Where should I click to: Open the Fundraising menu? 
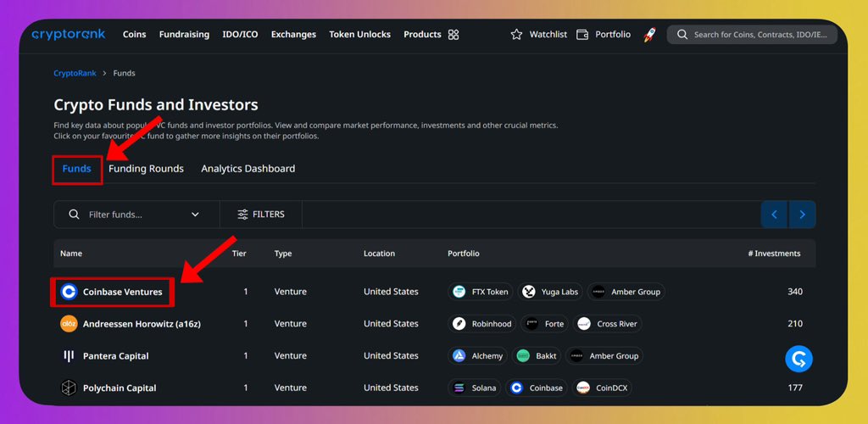(x=184, y=34)
